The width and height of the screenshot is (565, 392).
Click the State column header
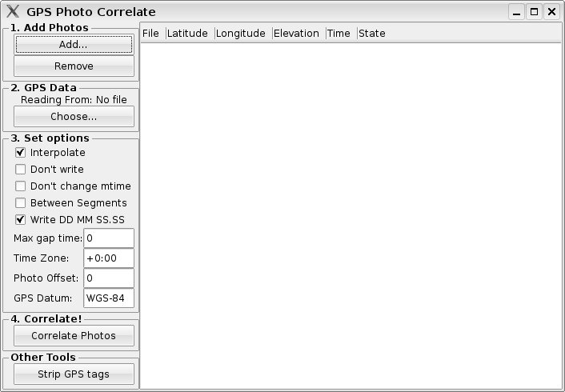[372, 34]
